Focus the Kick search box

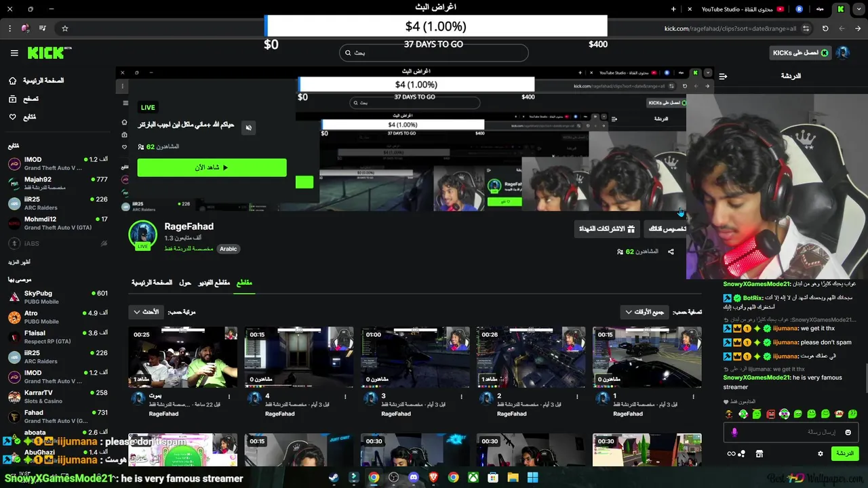click(x=434, y=53)
